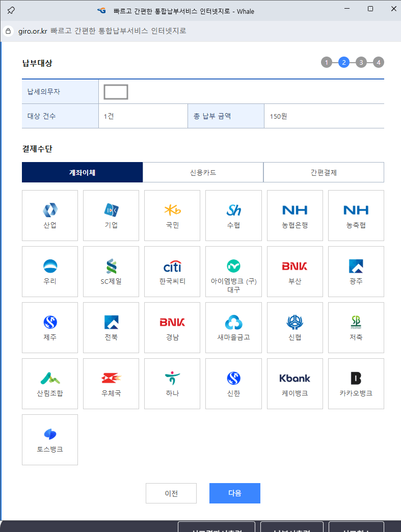Select the 저축 SB bank tile

pyautogui.click(x=356, y=328)
